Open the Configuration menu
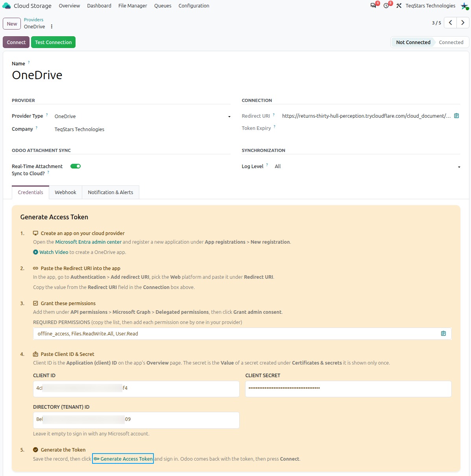This screenshot has width=471, height=476. coord(194,6)
